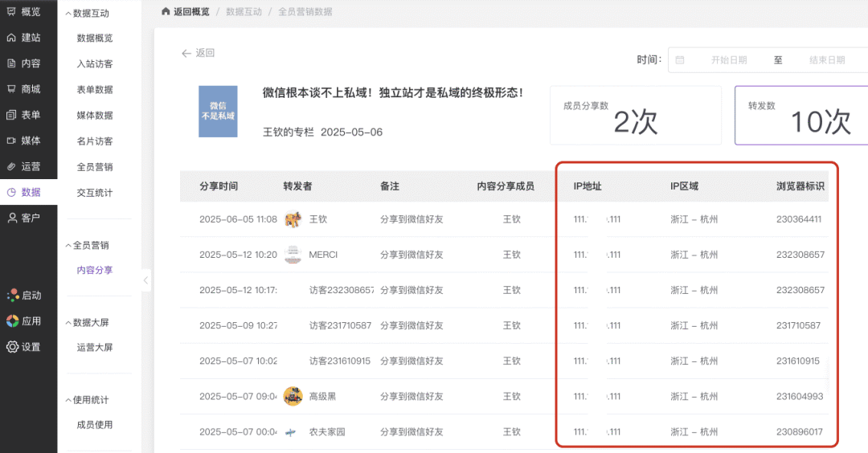The width and height of the screenshot is (868, 453).
Task: Open the 表单 form icon
Action: [11, 115]
